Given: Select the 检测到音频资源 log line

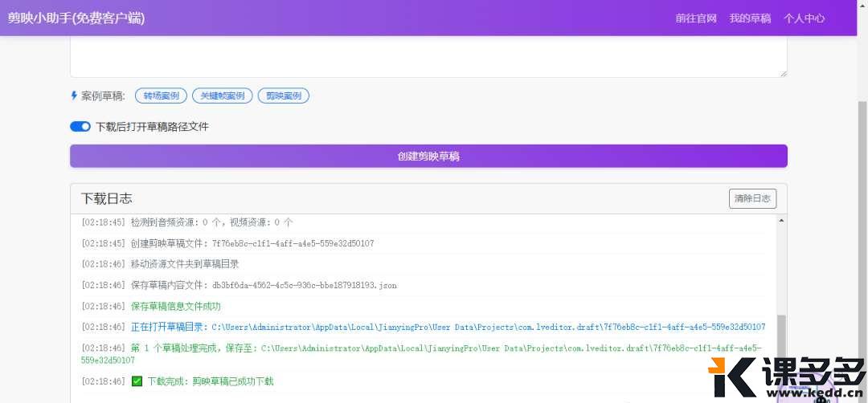Looking at the screenshot, I should pyautogui.click(x=187, y=222).
